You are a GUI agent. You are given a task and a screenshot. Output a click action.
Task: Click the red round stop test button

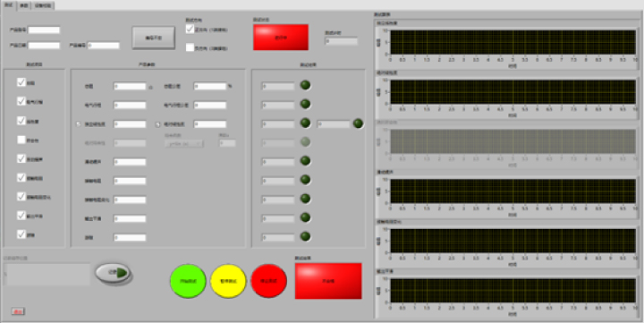pos(269,281)
